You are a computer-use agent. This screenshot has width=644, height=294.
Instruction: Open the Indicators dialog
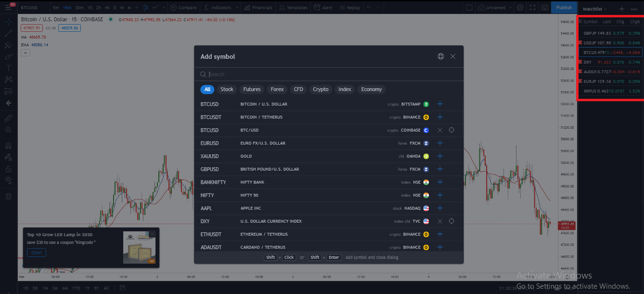click(218, 8)
